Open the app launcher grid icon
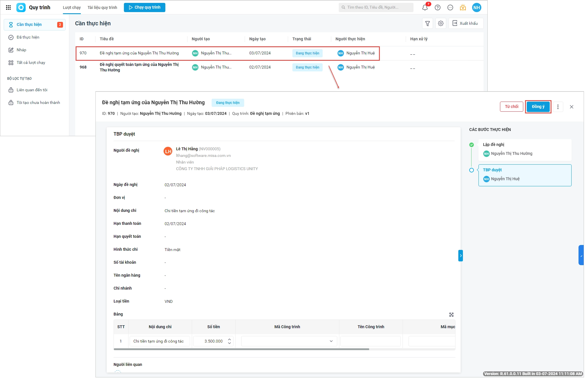Viewport: 588px width, 380px height. point(8,7)
